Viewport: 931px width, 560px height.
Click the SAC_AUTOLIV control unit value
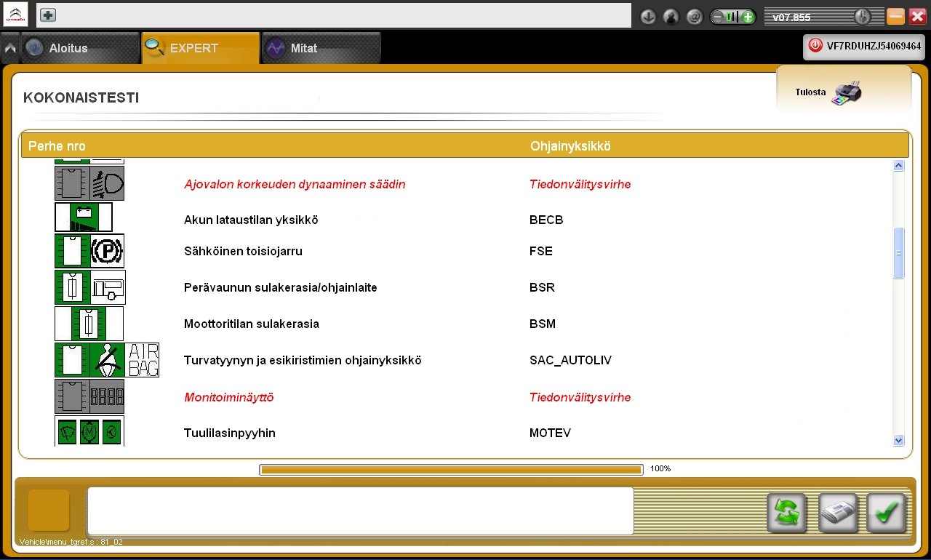coord(571,360)
